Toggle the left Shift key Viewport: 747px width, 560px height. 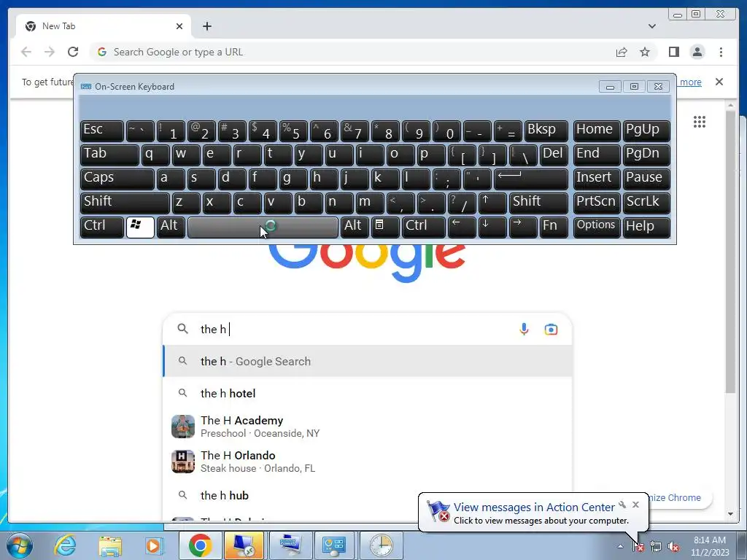pos(125,203)
